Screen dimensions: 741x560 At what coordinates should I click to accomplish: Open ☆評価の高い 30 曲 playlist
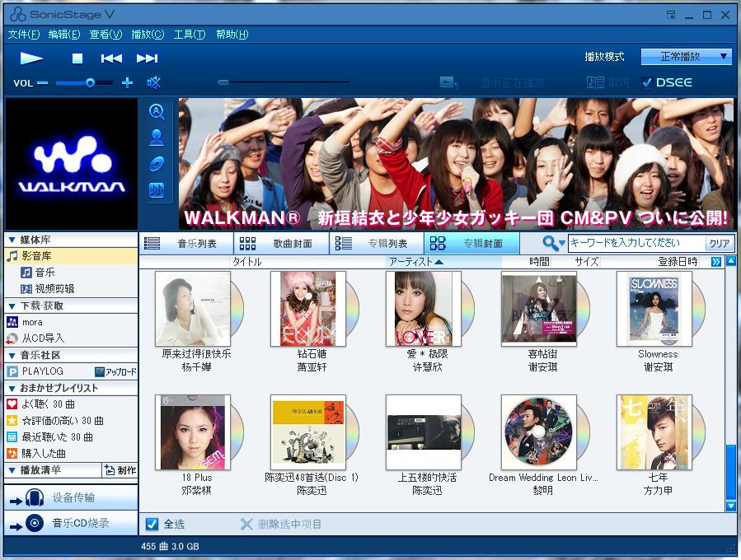pyautogui.click(x=63, y=421)
